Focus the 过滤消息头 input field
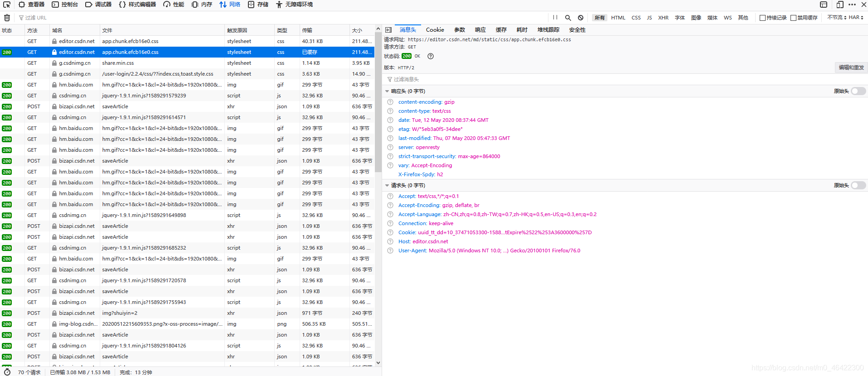This screenshot has height=376, width=868. pyautogui.click(x=625, y=79)
